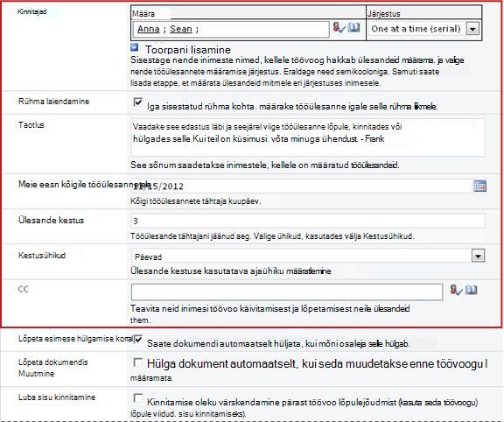
Task: Click the Määra approvers input field
Action: [231, 29]
